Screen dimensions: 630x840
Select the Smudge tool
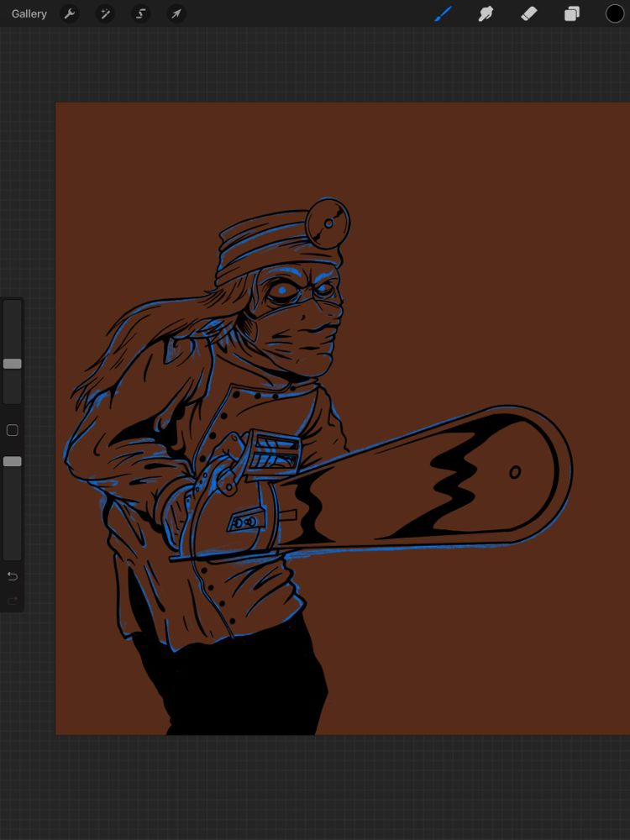[486, 14]
